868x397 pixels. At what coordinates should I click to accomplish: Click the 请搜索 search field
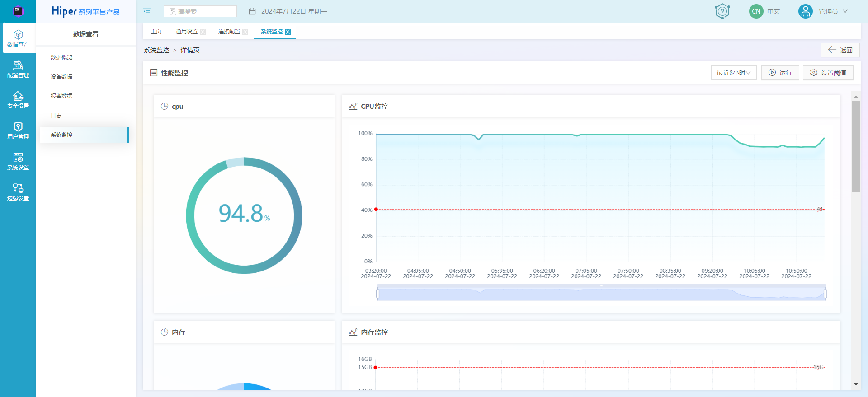200,11
